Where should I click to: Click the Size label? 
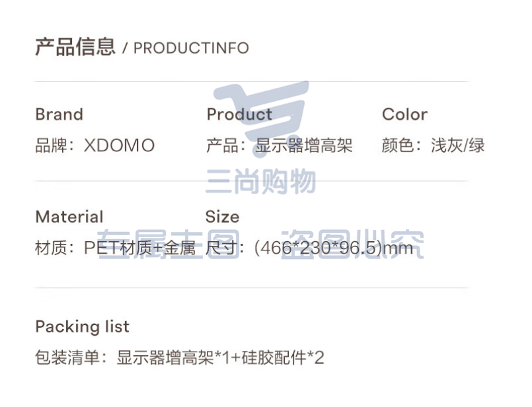223,217
